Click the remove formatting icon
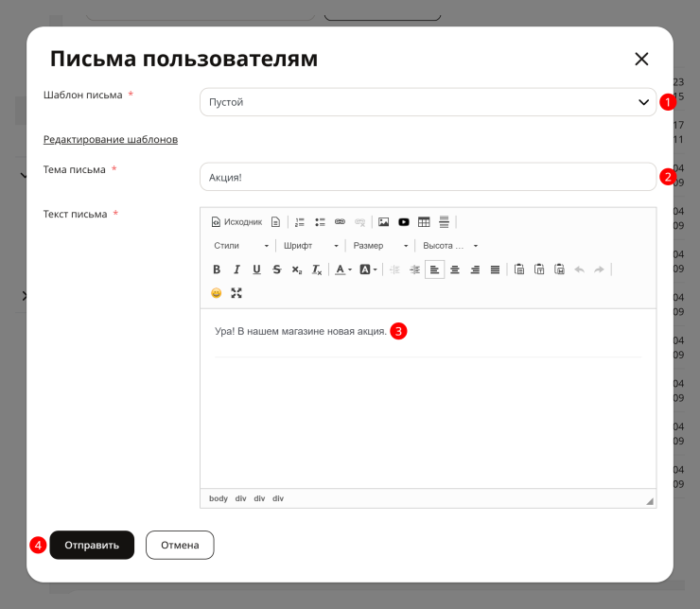This screenshot has height=609, width=700. 317,270
